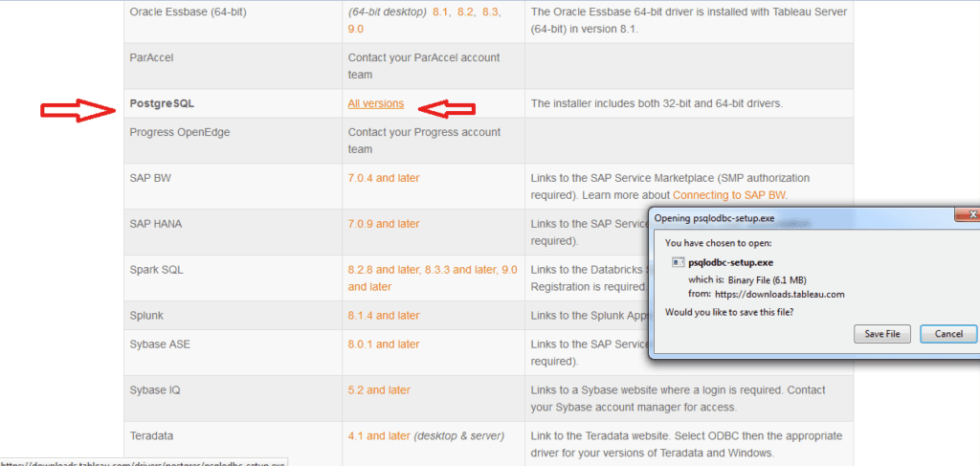Screen dimensions: 980x466
Task: Open PostgreSQL All versions link
Action: (x=375, y=103)
